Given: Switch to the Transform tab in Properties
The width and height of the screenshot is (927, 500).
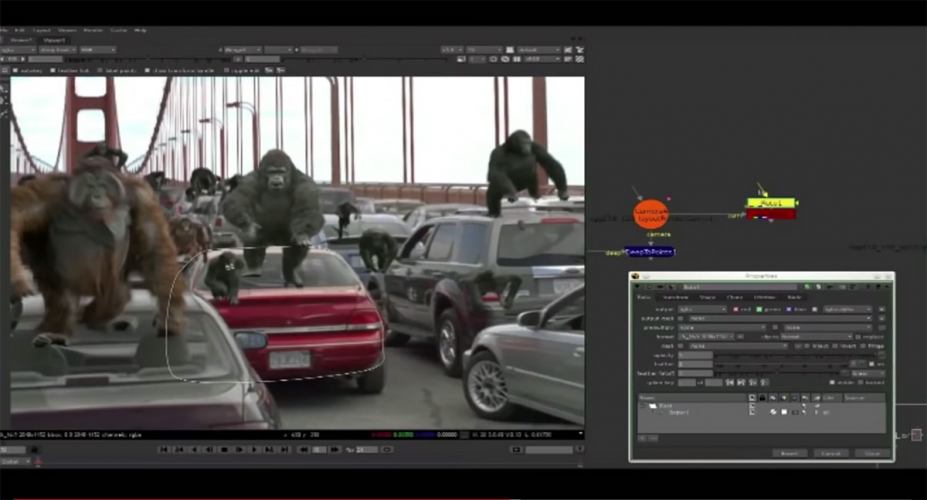Looking at the screenshot, I should pos(675,297).
